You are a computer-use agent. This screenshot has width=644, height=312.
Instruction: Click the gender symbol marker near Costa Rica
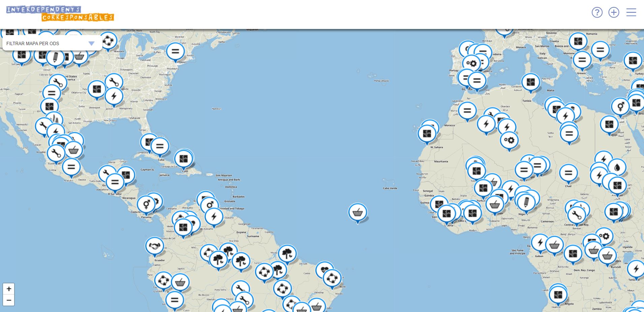(x=146, y=204)
